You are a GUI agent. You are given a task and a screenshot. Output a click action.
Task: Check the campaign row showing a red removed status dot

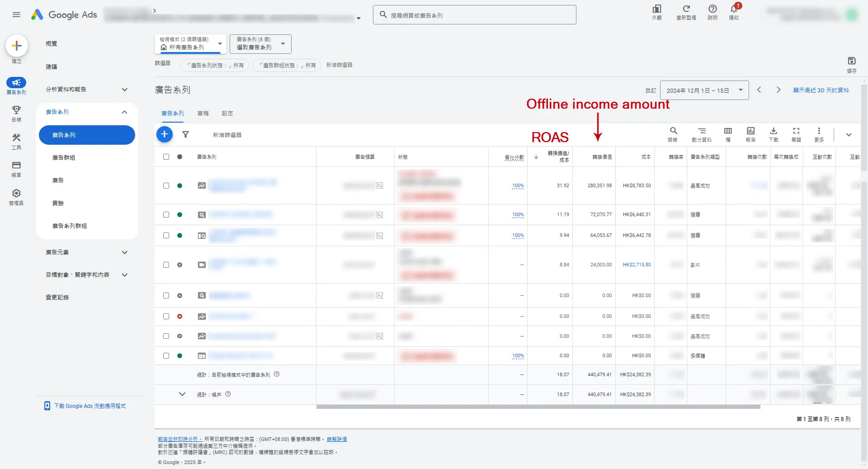tap(166, 316)
